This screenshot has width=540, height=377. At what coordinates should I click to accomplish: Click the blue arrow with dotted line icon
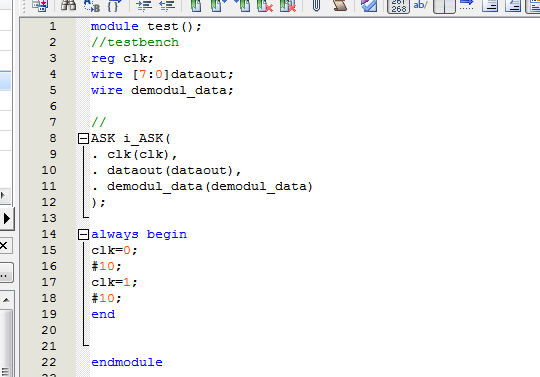pos(467,5)
